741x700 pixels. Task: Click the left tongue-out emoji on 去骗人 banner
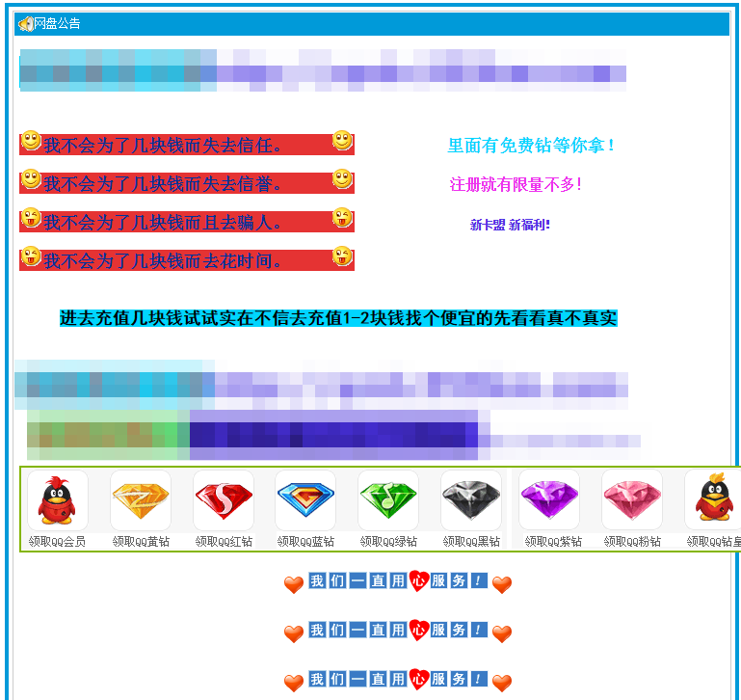31,218
